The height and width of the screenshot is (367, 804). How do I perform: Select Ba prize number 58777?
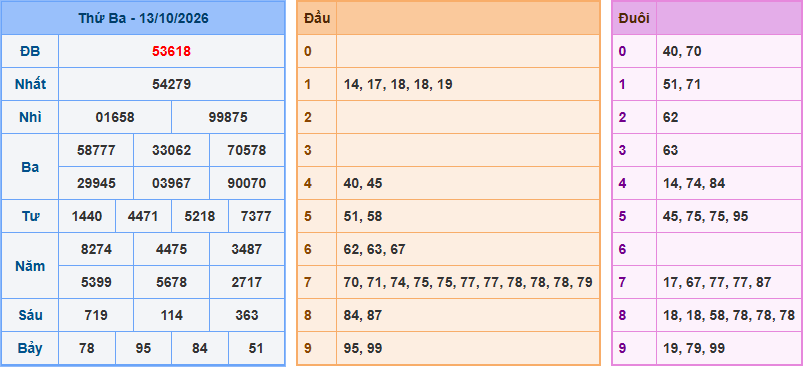pyautogui.click(x=96, y=150)
